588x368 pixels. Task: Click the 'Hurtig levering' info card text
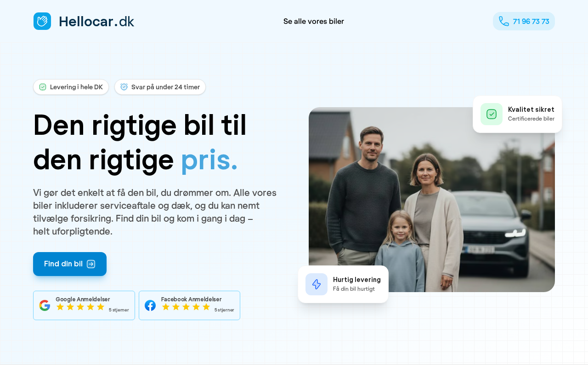tap(357, 284)
